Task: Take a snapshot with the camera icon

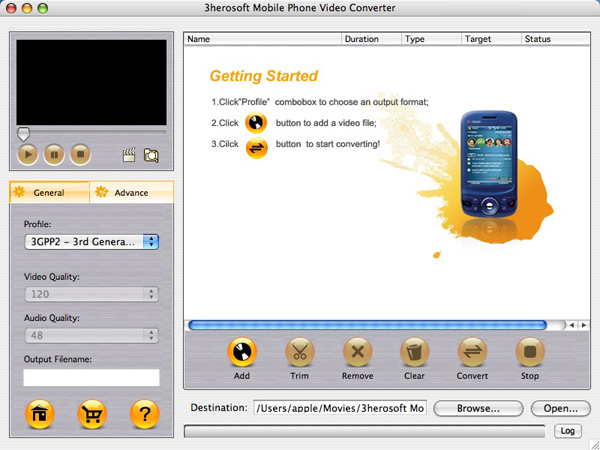Action: tap(151, 155)
